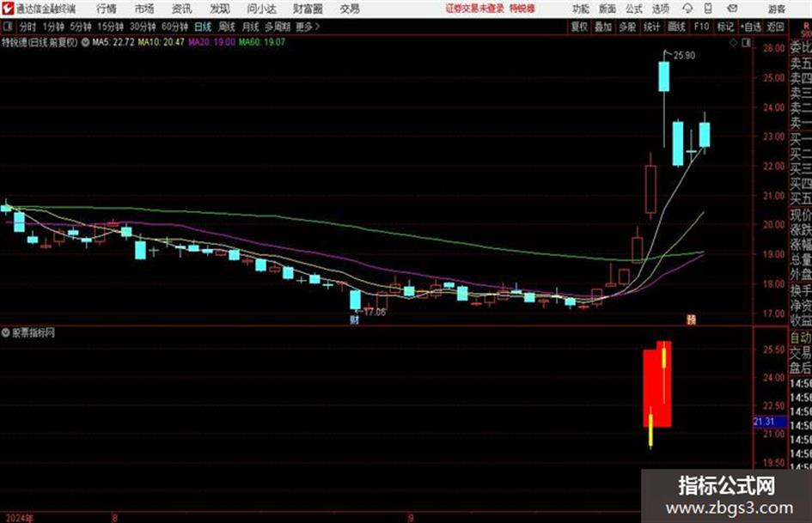Click the 自选 watchlist button
Screen dimensions: 812x523
point(751,27)
